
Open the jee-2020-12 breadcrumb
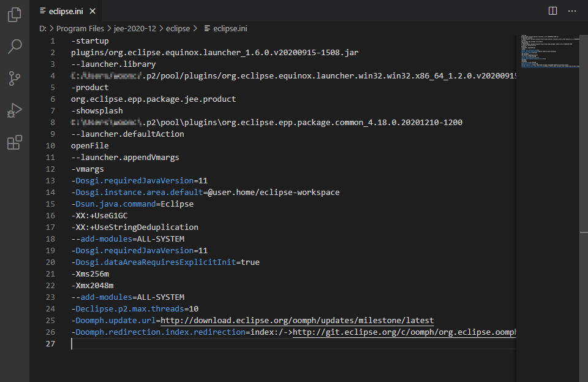(135, 29)
